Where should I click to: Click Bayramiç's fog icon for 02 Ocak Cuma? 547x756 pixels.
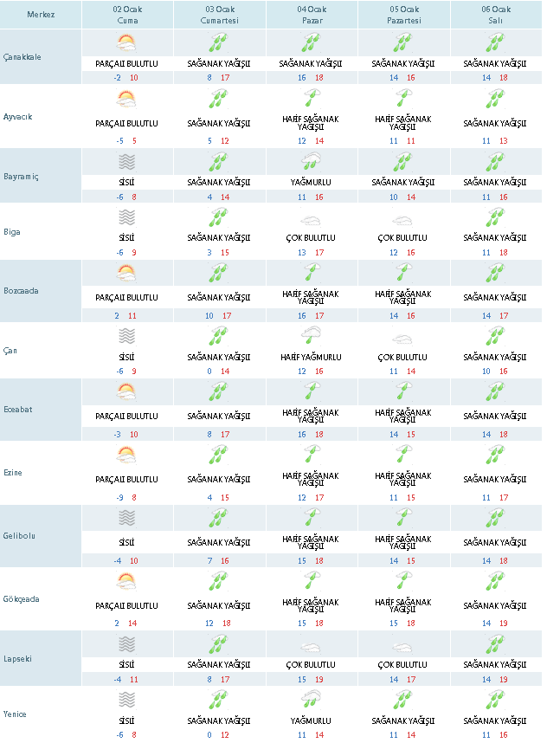pyautogui.click(x=126, y=161)
